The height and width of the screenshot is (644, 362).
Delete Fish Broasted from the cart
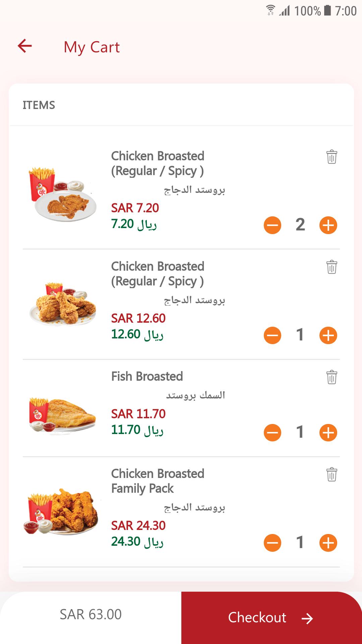click(x=331, y=377)
